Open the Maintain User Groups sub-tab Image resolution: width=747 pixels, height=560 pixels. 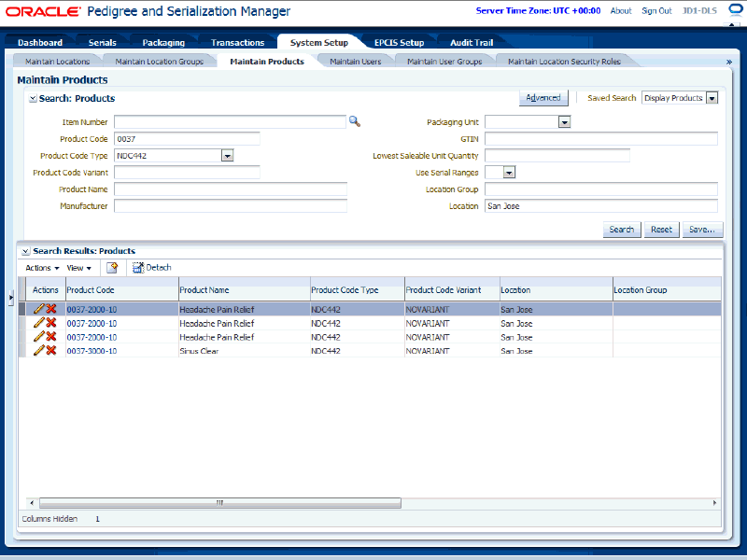[444, 62]
